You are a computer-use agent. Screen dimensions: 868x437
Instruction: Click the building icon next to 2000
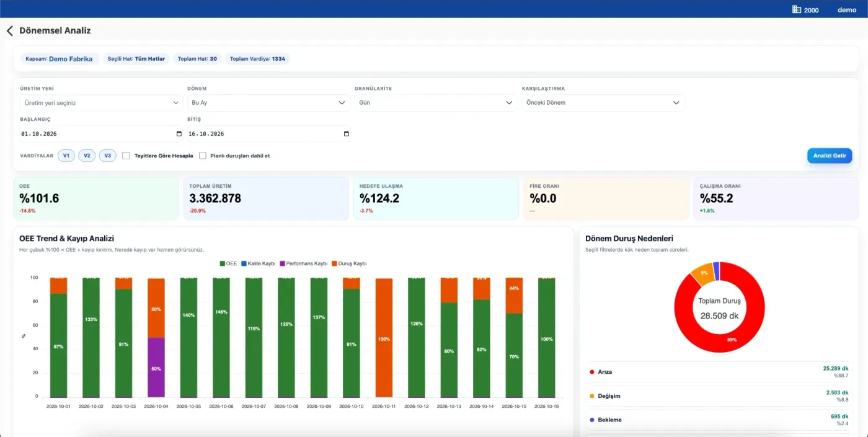click(x=797, y=9)
